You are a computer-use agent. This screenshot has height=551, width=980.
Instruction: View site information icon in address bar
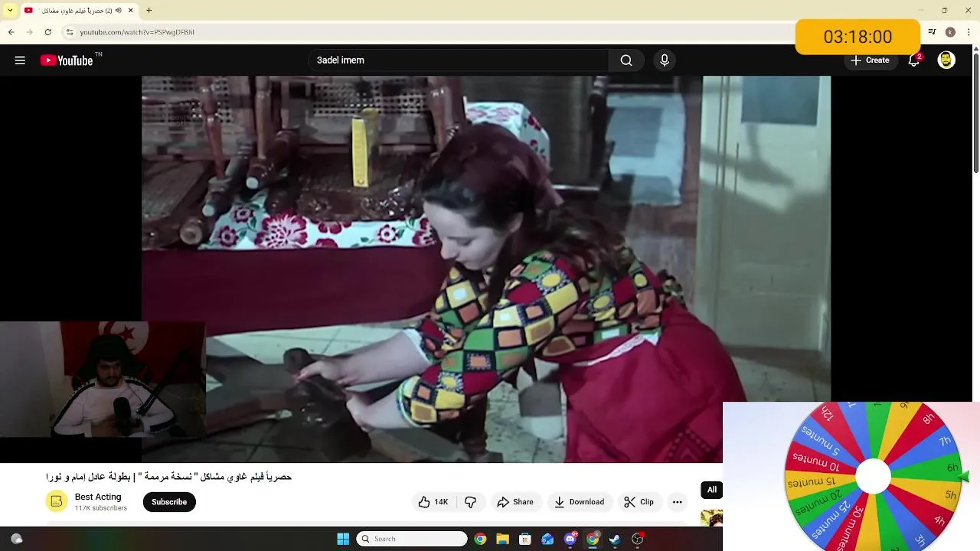(x=69, y=32)
